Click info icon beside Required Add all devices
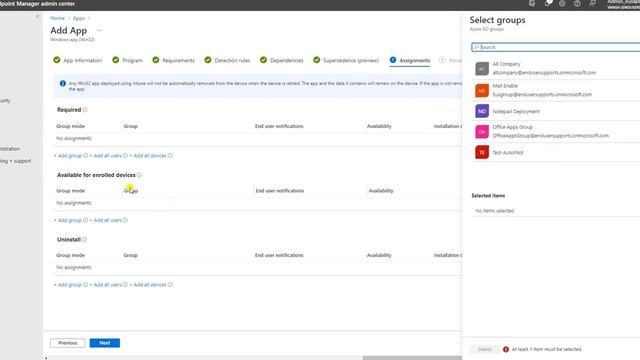The height and width of the screenshot is (360, 640). (x=170, y=156)
